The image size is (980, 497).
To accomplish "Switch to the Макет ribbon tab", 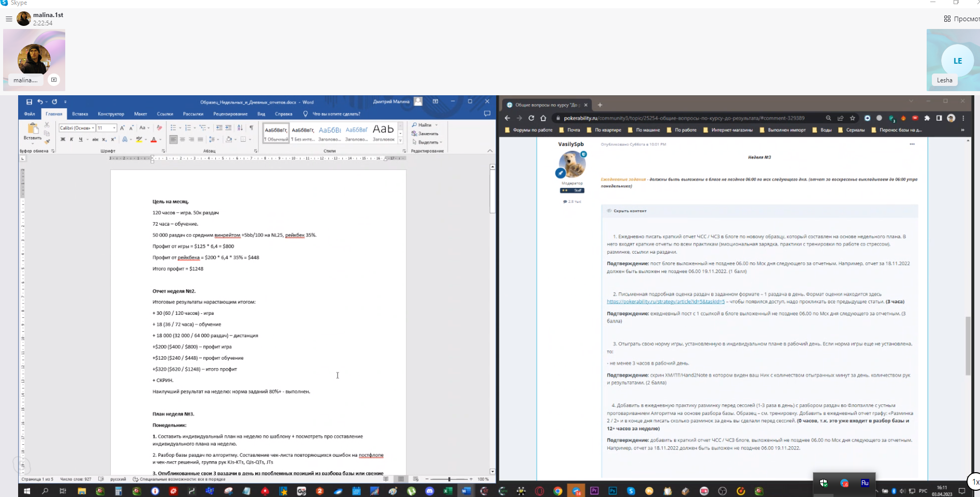I will (x=140, y=114).
